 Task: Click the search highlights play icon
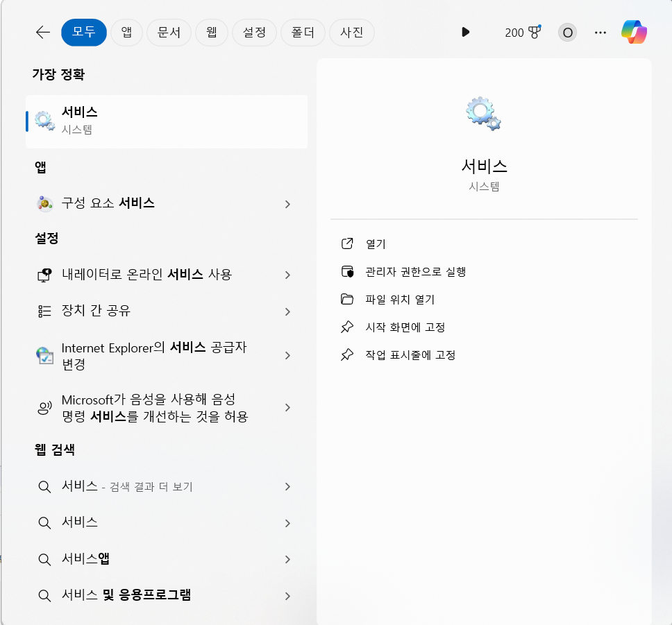(x=465, y=32)
